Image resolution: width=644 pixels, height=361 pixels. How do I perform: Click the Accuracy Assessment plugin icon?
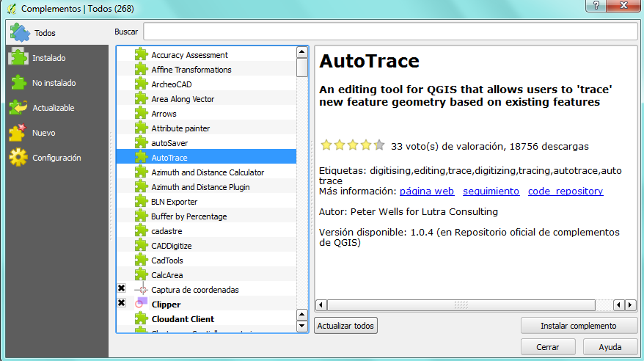pos(141,54)
